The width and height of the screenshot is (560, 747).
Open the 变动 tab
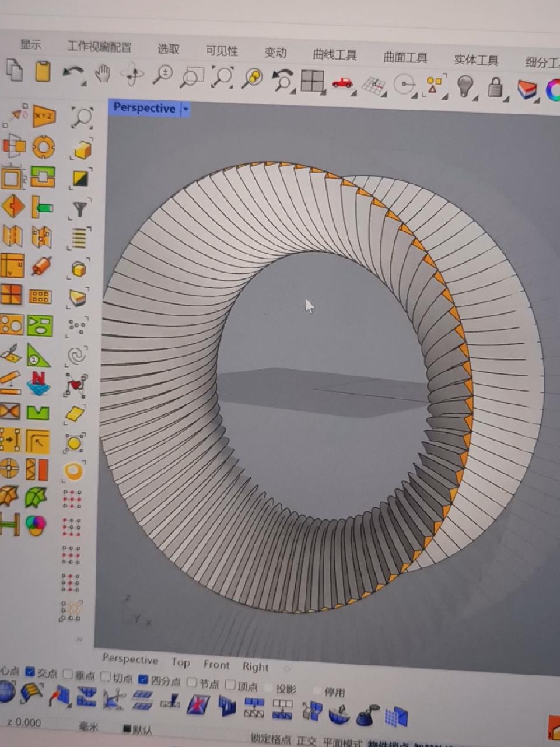pyautogui.click(x=275, y=53)
